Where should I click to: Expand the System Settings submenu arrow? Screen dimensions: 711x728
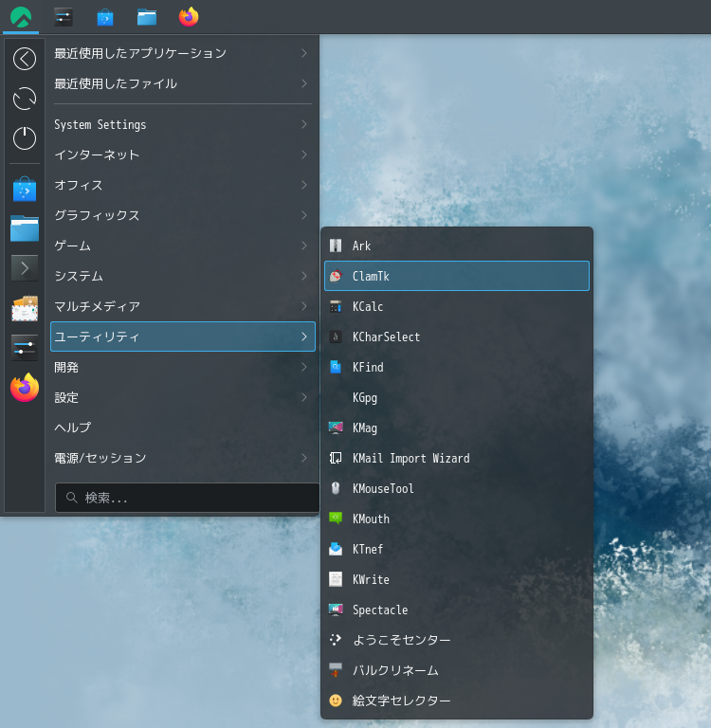point(304,124)
